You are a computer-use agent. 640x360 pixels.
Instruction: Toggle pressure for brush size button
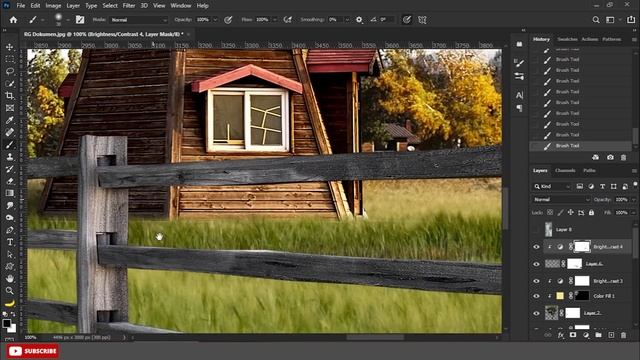coord(407,20)
